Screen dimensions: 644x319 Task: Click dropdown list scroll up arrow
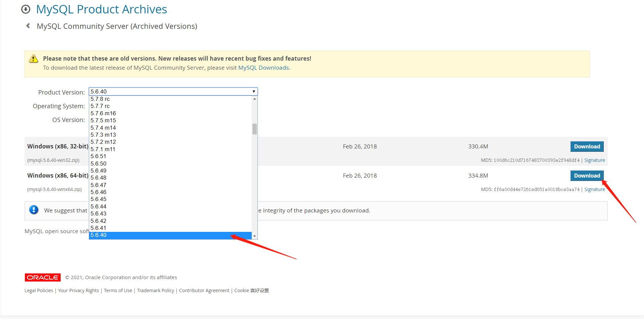coord(255,99)
